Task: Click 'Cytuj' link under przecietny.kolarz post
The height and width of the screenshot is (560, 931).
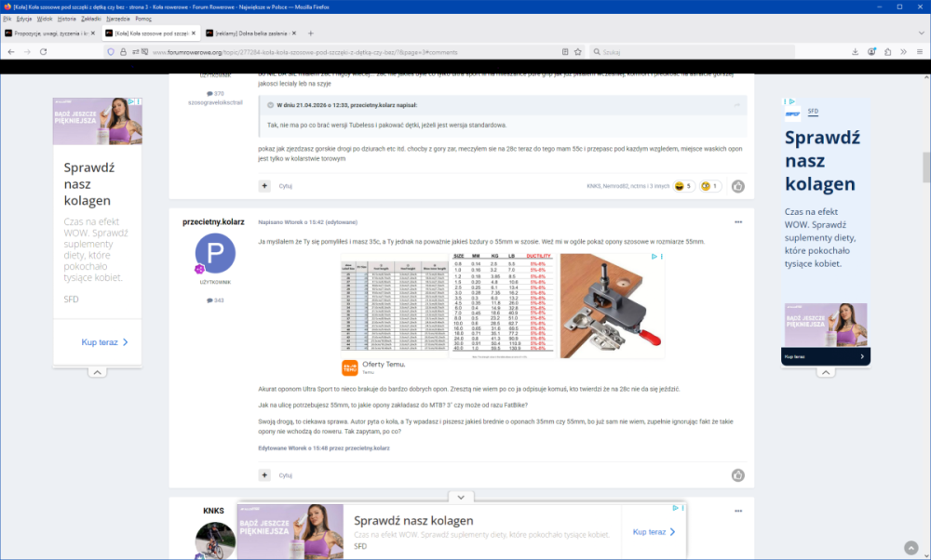Action: click(x=286, y=475)
